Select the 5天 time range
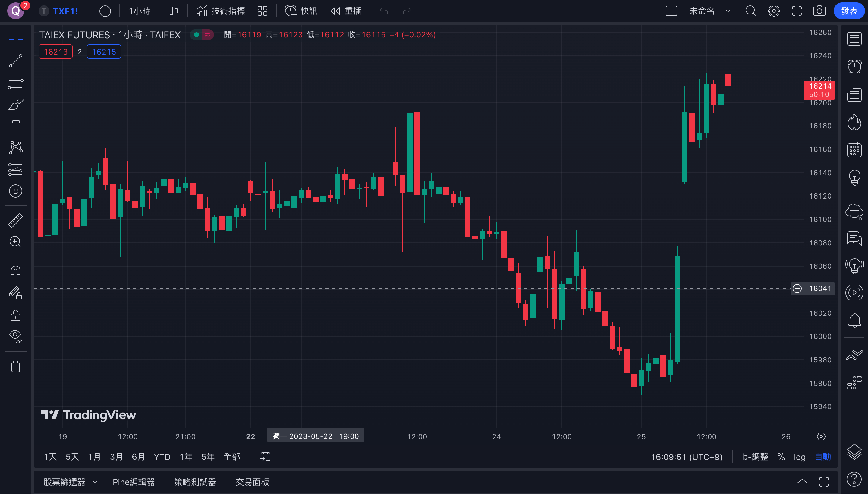Screen dimensions: 868x494 click(72, 457)
